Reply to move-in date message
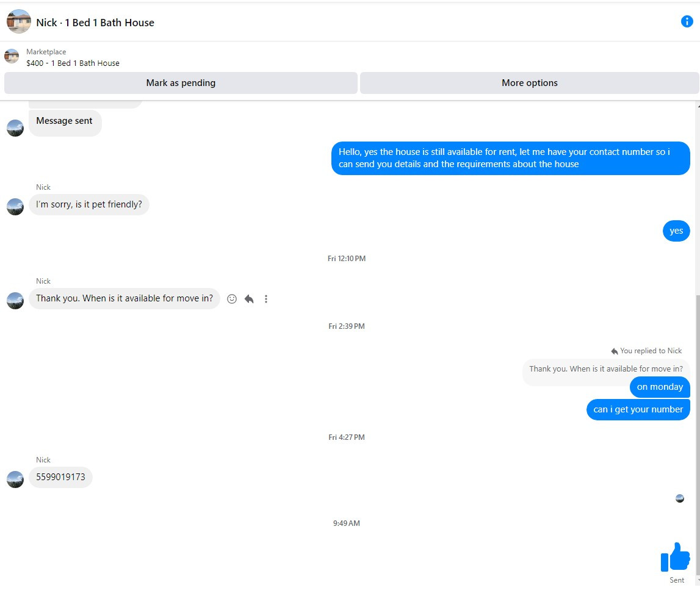 (249, 299)
